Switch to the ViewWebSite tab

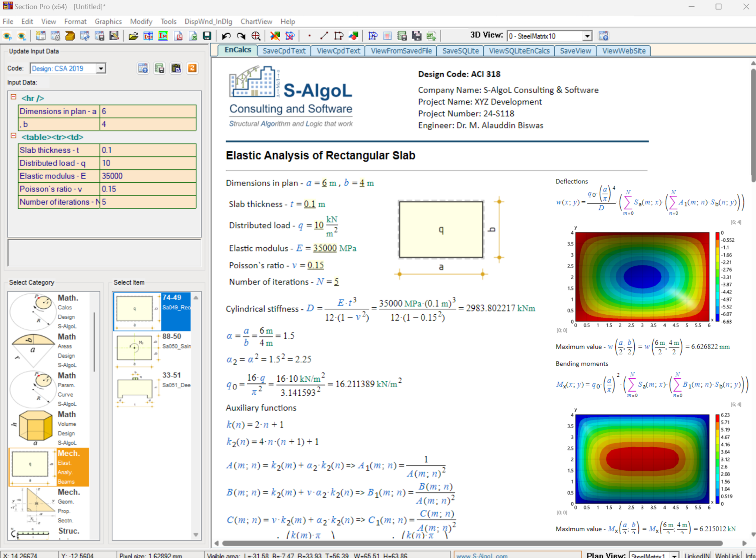click(x=624, y=51)
